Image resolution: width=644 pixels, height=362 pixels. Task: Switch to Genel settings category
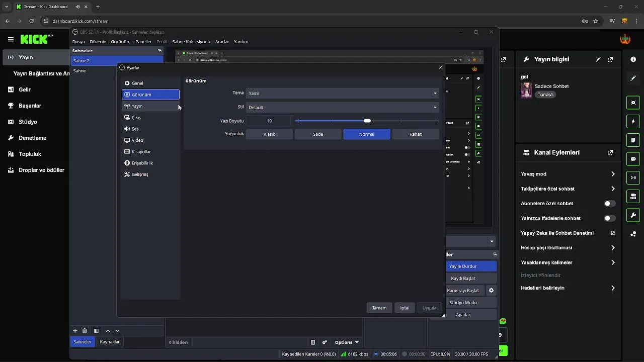[150, 83]
